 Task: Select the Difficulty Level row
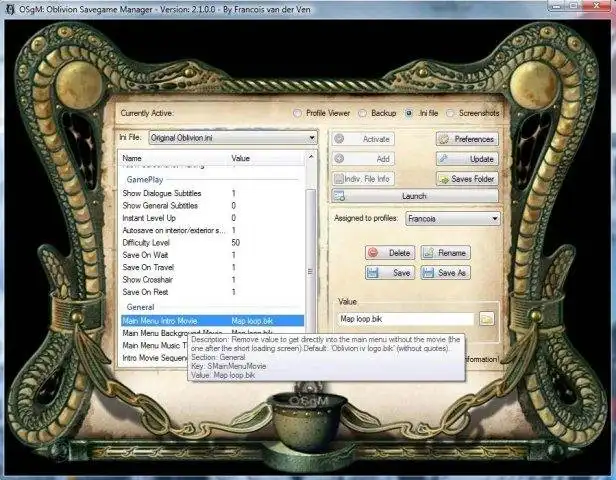[x=213, y=243]
